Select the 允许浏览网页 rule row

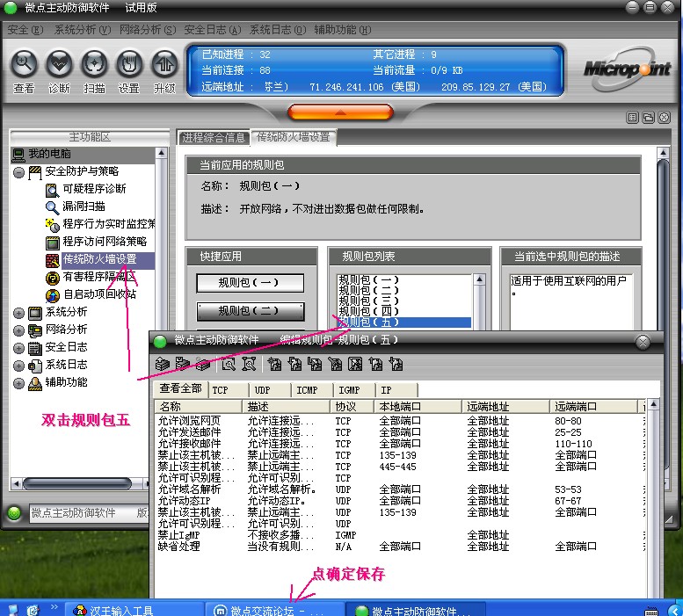[x=400, y=421]
